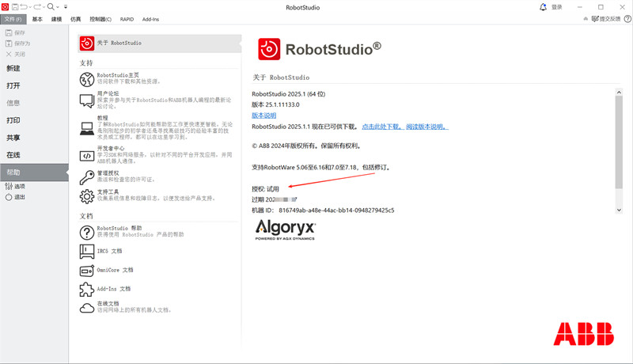Open RobotStudio主页 globe icon

pyautogui.click(x=87, y=79)
